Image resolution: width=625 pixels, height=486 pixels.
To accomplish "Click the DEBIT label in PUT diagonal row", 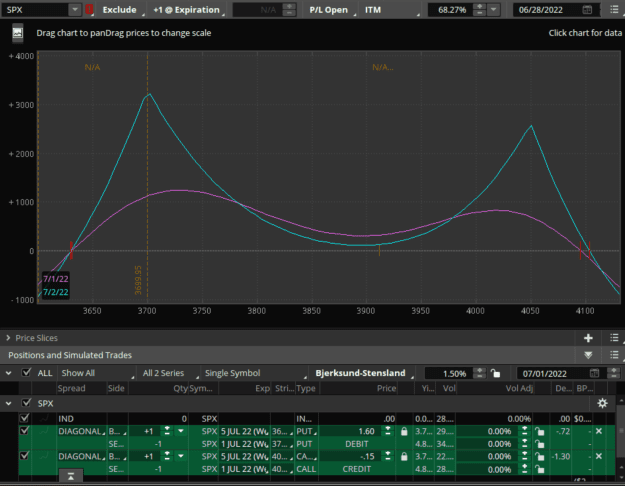I will (356, 444).
